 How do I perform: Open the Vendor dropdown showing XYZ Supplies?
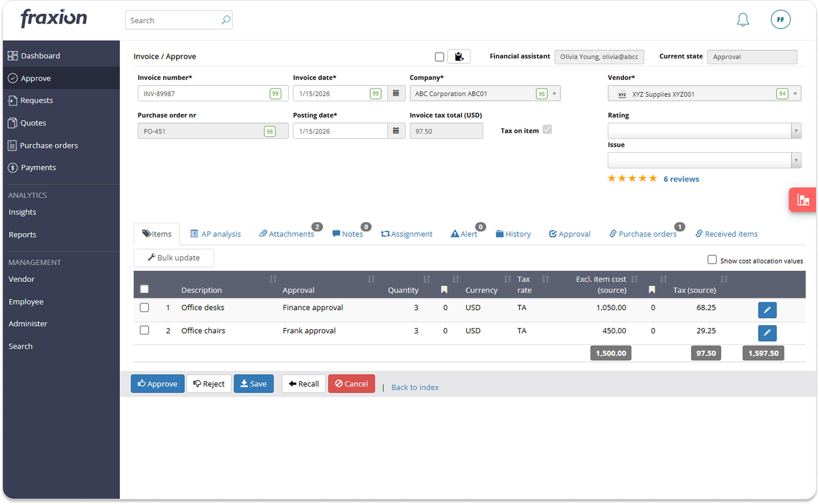[x=796, y=94]
